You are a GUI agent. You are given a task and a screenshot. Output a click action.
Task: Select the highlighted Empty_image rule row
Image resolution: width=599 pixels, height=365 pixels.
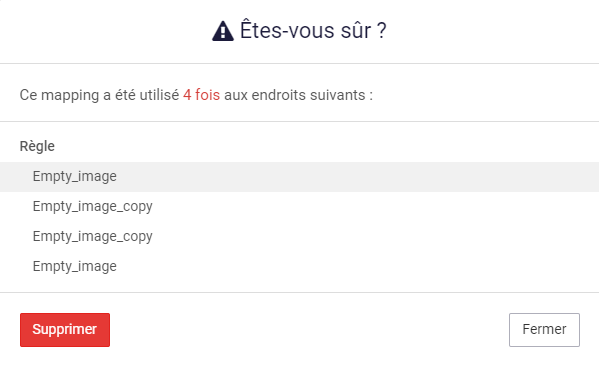point(300,177)
